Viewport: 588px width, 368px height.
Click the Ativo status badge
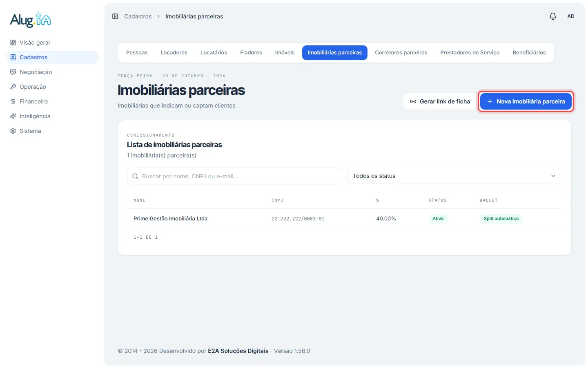coord(438,219)
